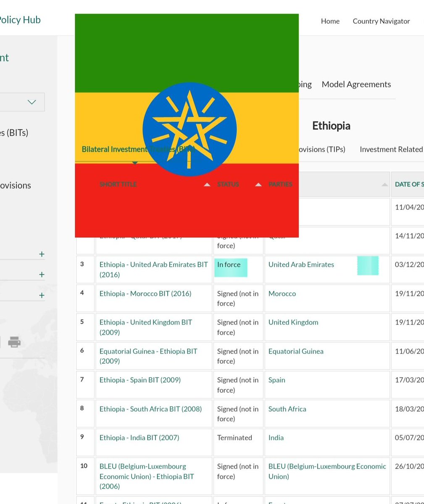The height and width of the screenshot is (504, 424).
Task: Expand the third plus section in the sidebar
Action: [42, 295]
